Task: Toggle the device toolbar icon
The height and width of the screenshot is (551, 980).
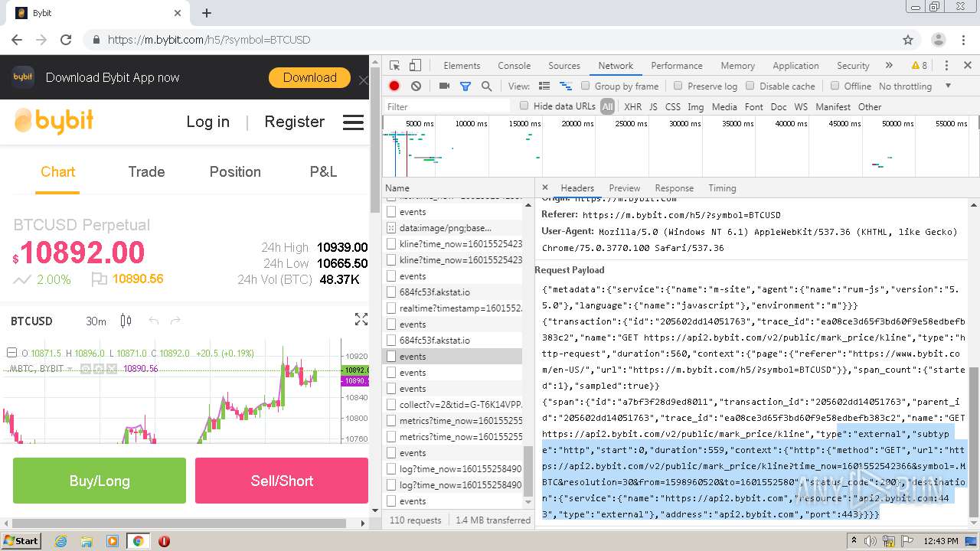Action: click(x=415, y=66)
